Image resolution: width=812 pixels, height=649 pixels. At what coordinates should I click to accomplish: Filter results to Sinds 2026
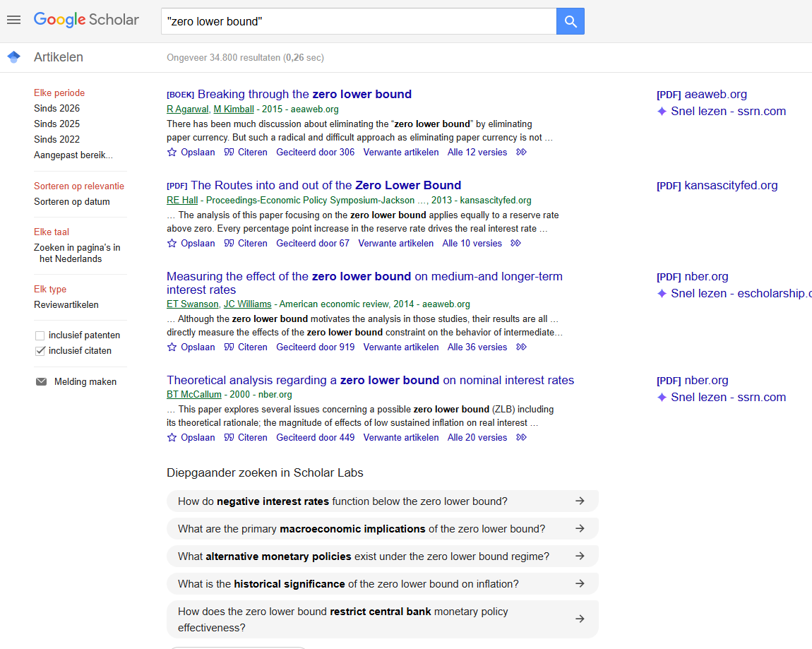tap(57, 108)
